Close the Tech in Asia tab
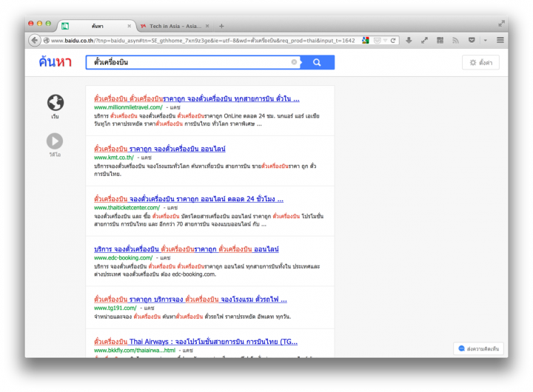Image resolution: width=533 pixels, height=392 pixels. 207,26
